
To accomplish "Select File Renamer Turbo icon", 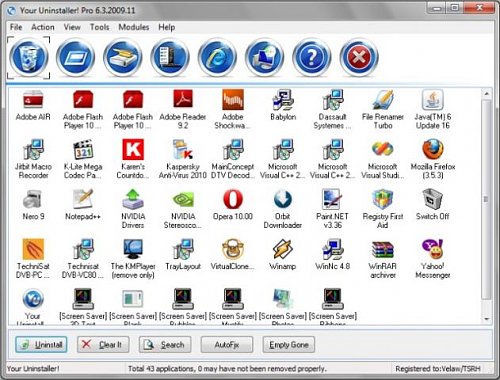I will (x=383, y=99).
